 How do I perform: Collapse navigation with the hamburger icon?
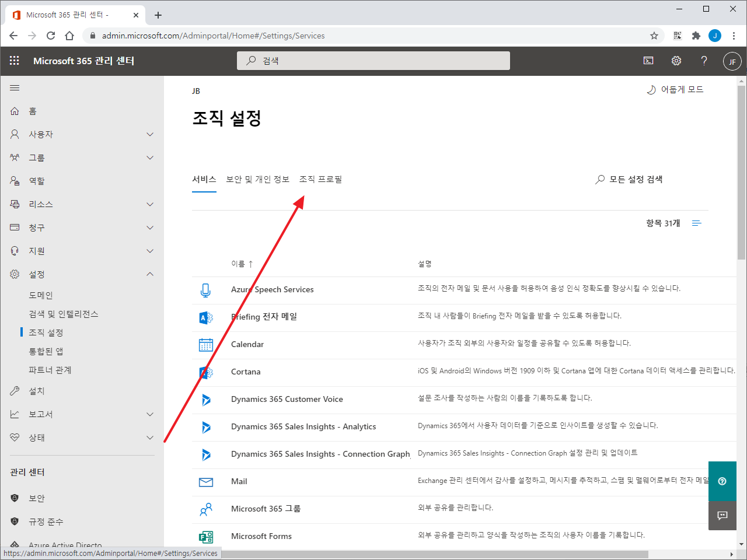[15, 88]
